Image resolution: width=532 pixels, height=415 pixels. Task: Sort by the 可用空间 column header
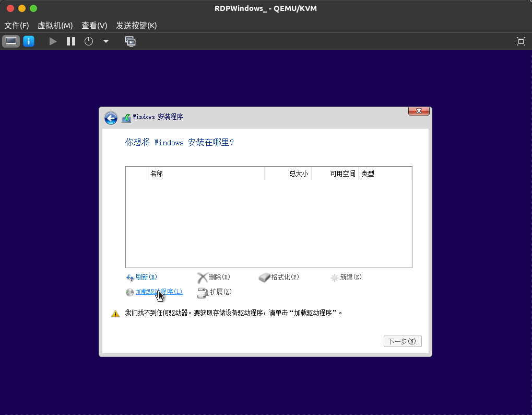(x=335, y=174)
